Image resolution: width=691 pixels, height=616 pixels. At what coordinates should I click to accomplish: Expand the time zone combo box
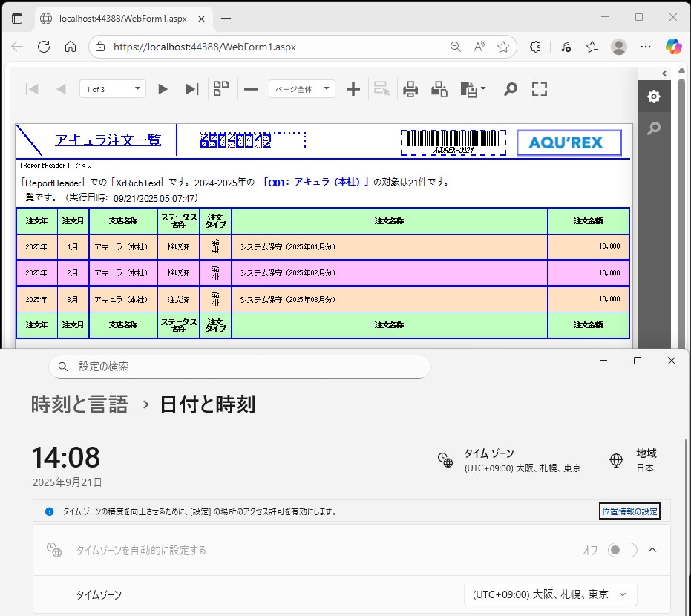click(550, 594)
